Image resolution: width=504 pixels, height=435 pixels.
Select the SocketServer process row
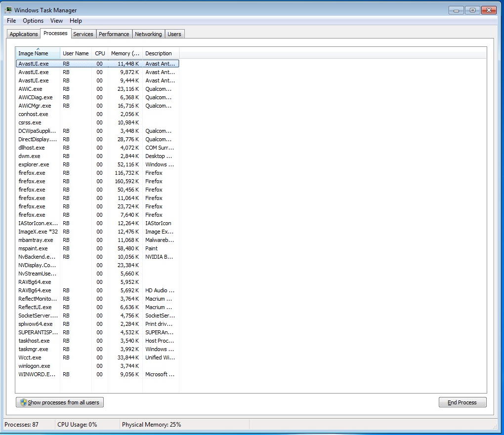click(97, 316)
